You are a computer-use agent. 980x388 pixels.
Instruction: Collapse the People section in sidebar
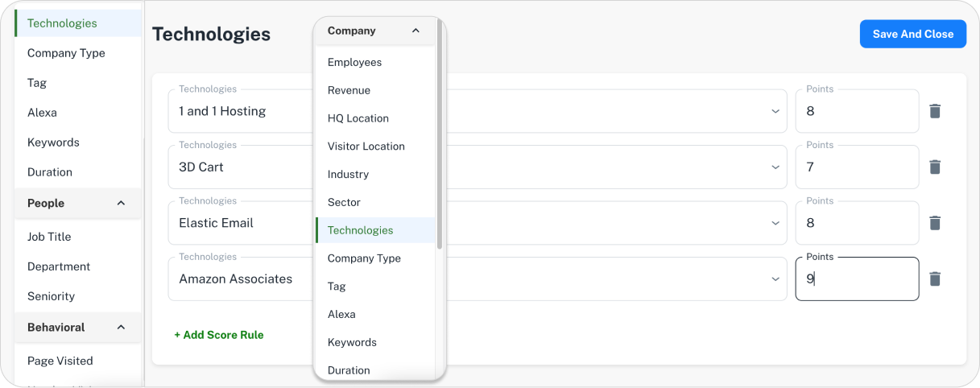pos(121,203)
